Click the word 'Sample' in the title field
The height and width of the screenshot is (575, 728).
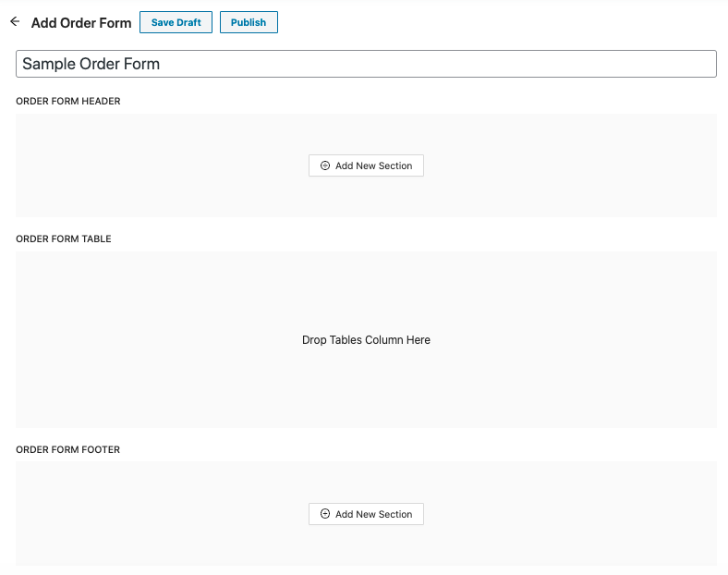pos(50,64)
